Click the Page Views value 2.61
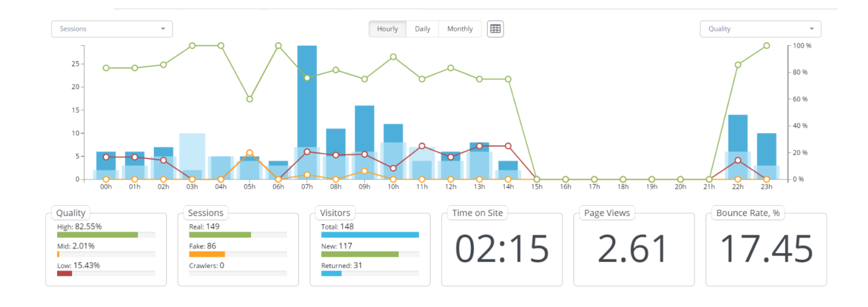 [633, 249]
